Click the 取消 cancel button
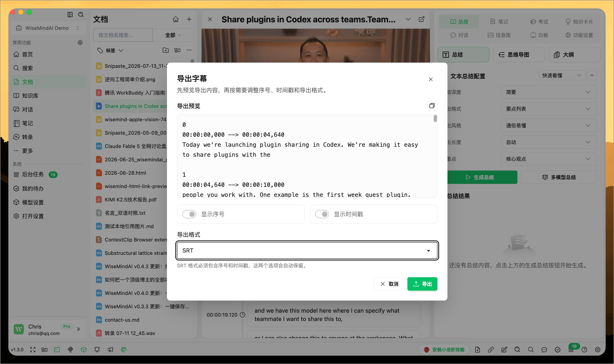The width and height of the screenshot is (614, 364). [x=389, y=284]
